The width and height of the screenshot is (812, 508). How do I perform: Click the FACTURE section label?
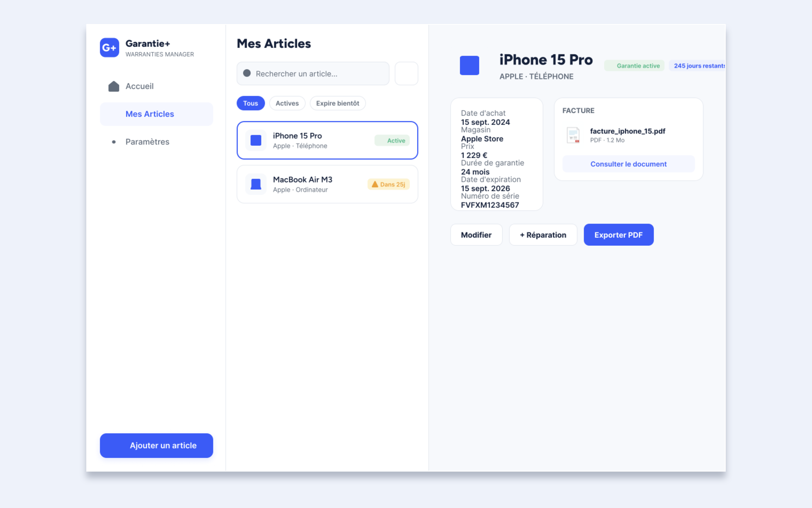pyautogui.click(x=578, y=111)
